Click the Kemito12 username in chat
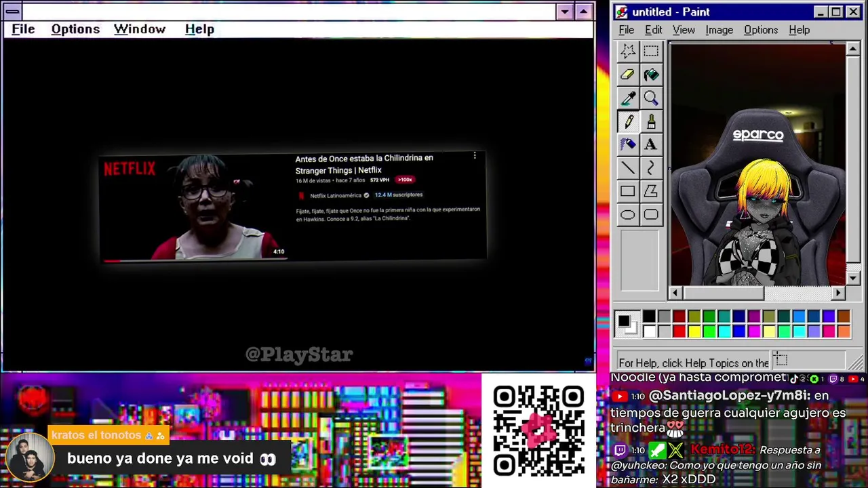Image resolution: width=868 pixels, height=488 pixels. 722,450
